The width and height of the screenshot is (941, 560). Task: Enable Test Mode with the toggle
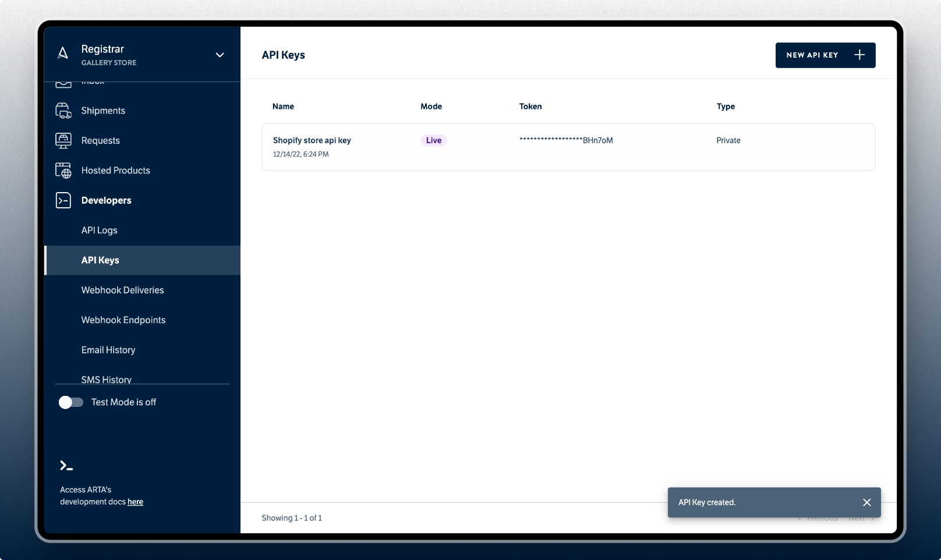(71, 402)
